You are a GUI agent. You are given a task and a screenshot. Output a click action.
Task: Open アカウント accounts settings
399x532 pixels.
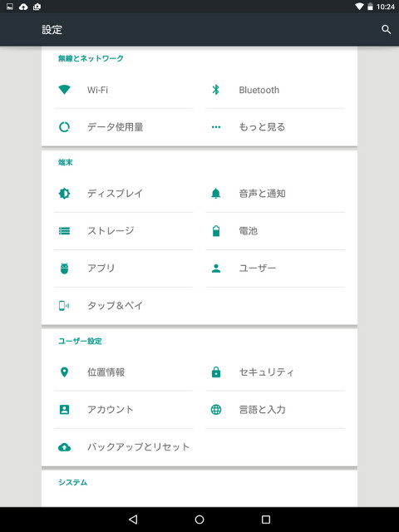click(124, 410)
